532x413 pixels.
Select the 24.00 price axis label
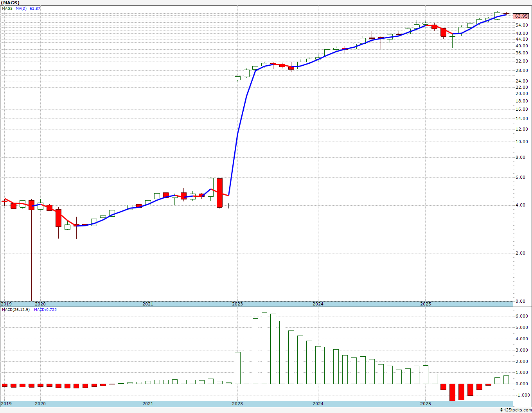[x=521, y=81]
